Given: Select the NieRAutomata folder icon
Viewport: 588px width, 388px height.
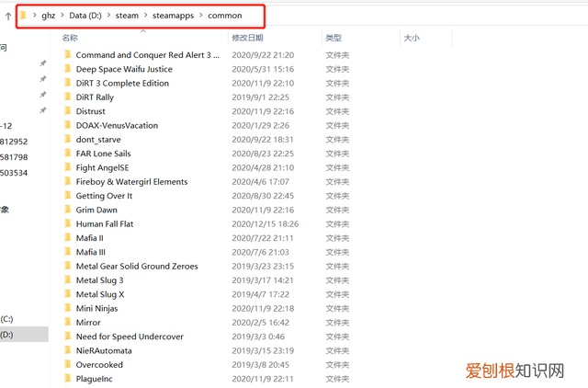Looking at the screenshot, I should (x=67, y=350).
